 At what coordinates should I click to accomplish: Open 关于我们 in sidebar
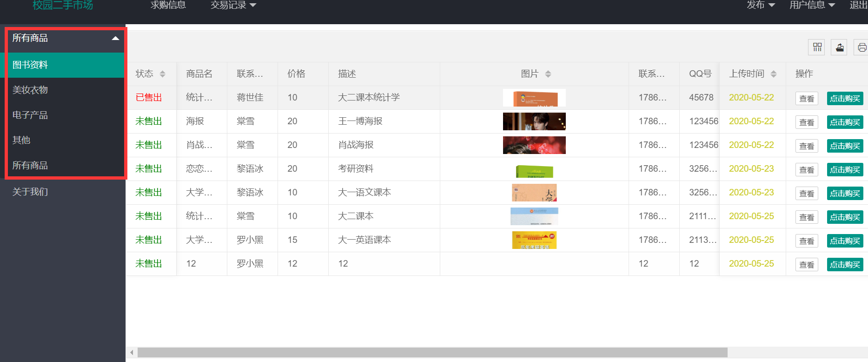point(30,192)
